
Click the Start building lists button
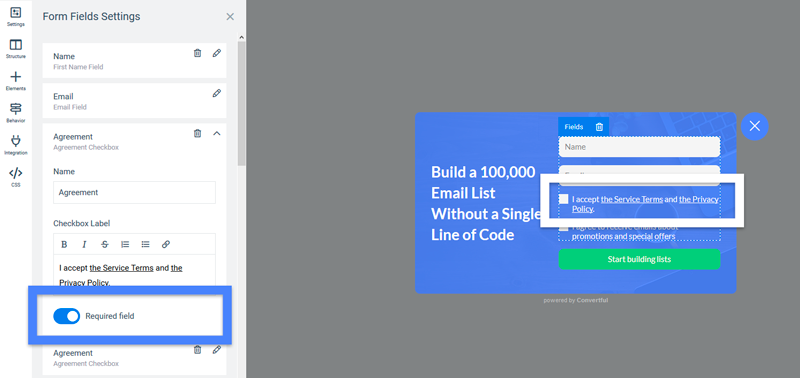pos(639,259)
